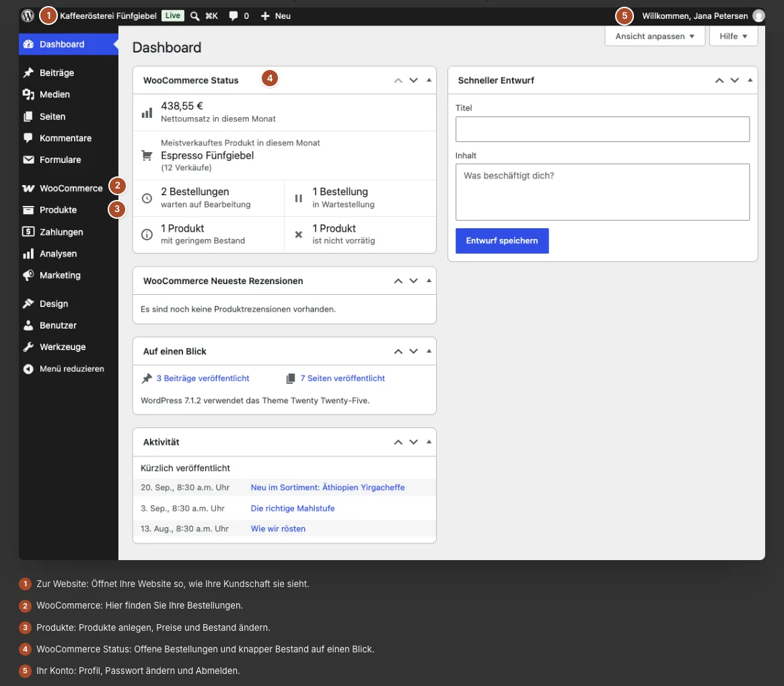
Task: Click 438,55 € Nettoumsatz figure
Action: coord(182,106)
